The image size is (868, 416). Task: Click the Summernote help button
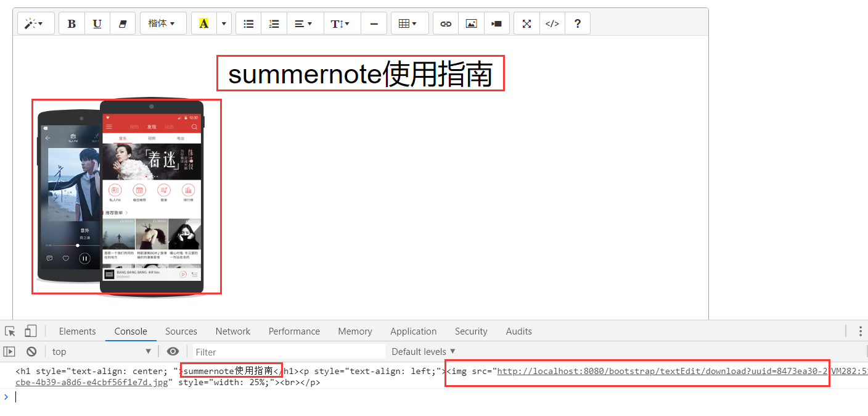point(578,23)
